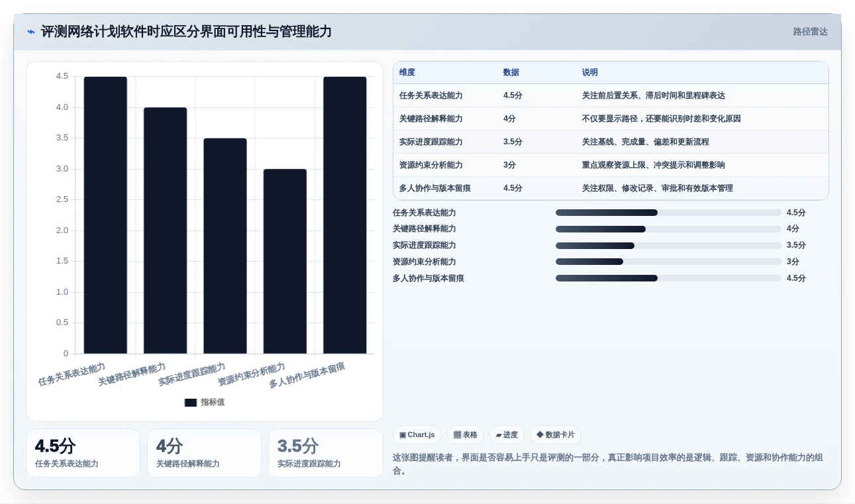This screenshot has height=504, width=855.
Task: Click the 任务关系表达能力 progress bar
Action: (x=668, y=213)
